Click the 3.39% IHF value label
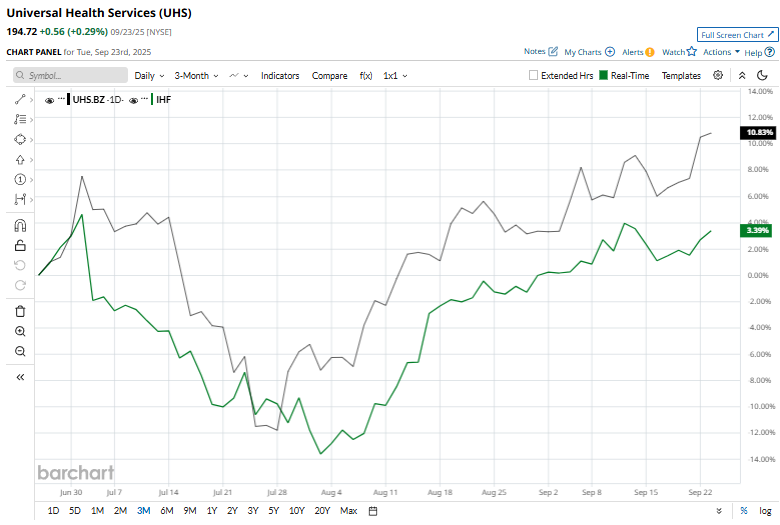Screen dimensions: 780x525 pos(758,230)
